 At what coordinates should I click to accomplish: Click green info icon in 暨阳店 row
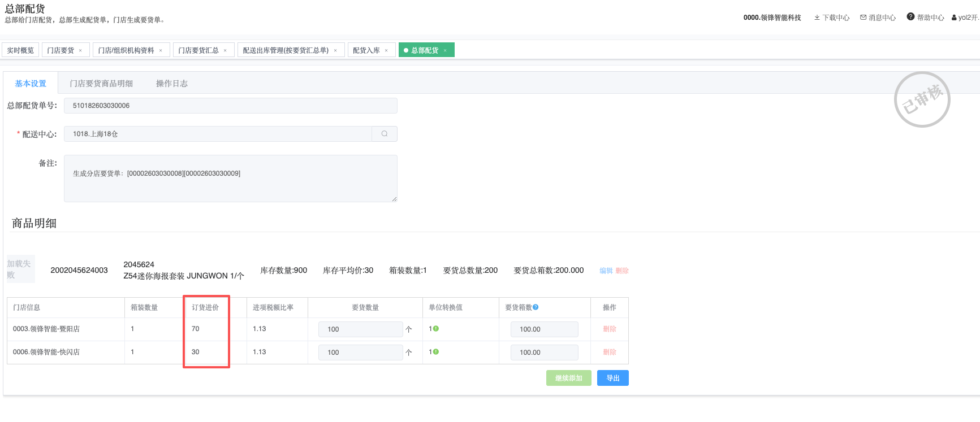436,329
